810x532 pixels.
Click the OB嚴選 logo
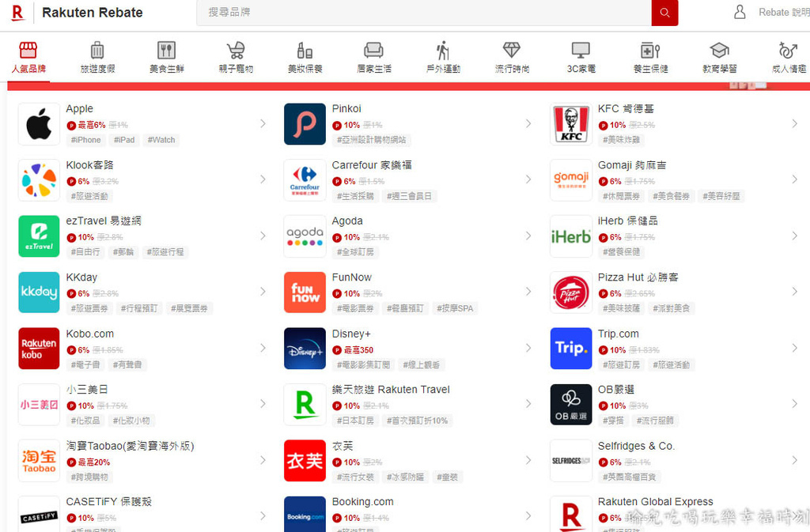pyautogui.click(x=571, y=405)
